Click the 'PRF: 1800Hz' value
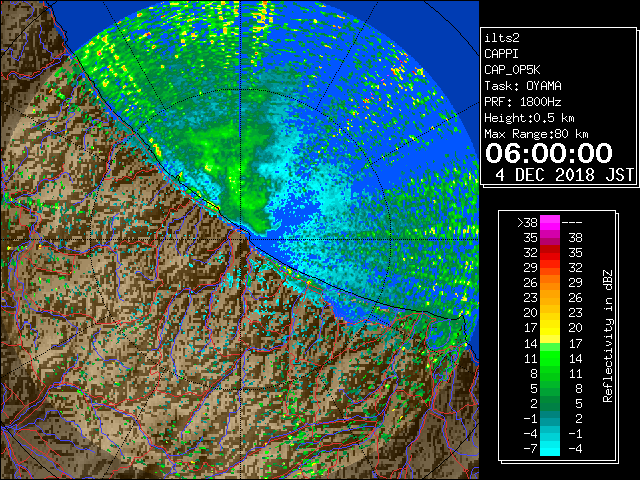The height and width of the screenshot is (480, 640). [x=523, y=102]
